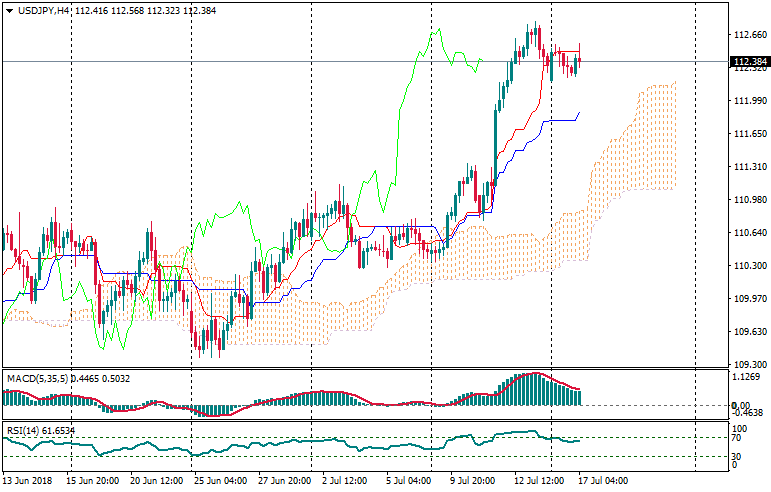Select the 13 Jun 2018 date label
The height and width of the screenshot is (492, 771).
coord(28,480)
